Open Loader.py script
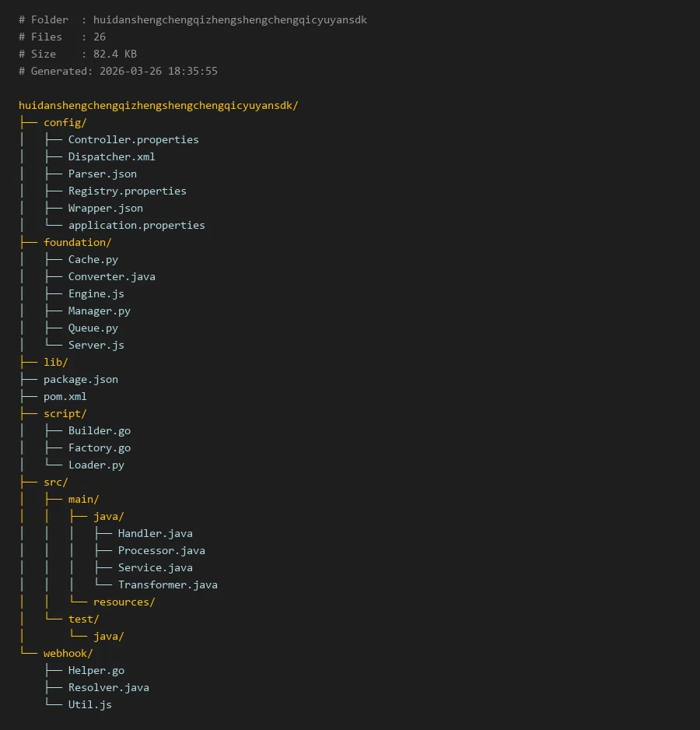The height and width of the screenshot is (730, 700). (96, 465)
